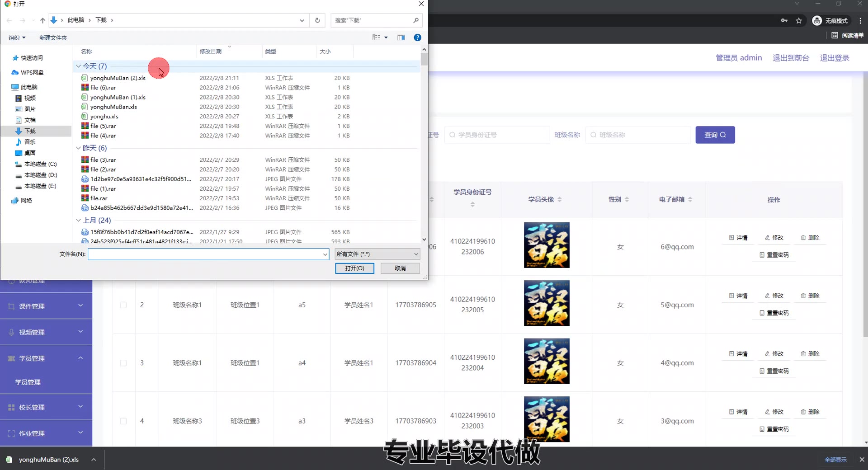
Task: Click the 查询 search button
Action: 715,135
